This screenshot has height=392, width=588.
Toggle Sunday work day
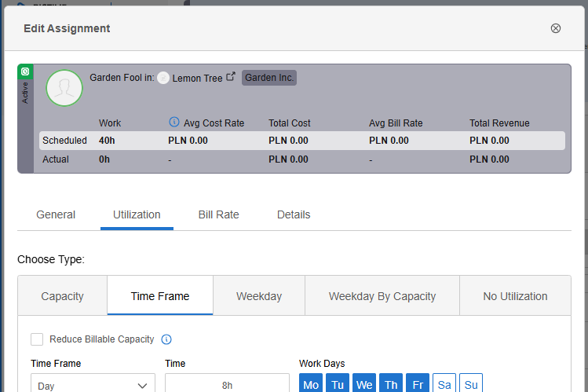tap(471, 383)
